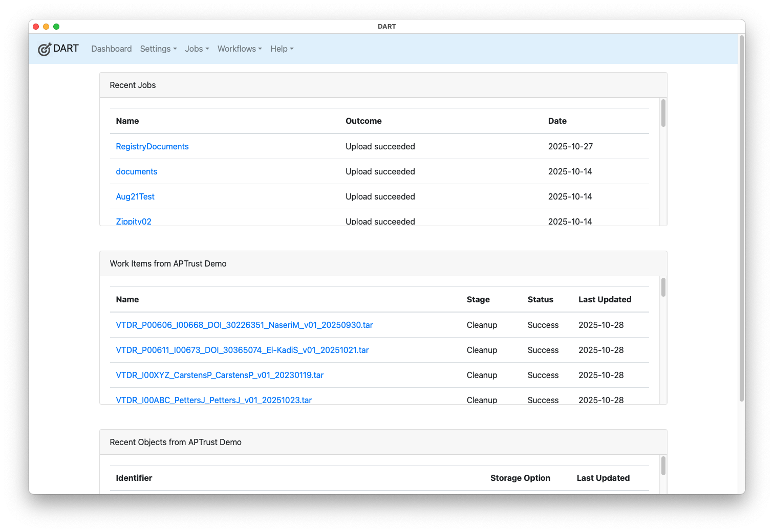Image resolution: width=774 pixels, height=532 pixels.
Task: Click the Stage column header
Action: click(478, 299)
